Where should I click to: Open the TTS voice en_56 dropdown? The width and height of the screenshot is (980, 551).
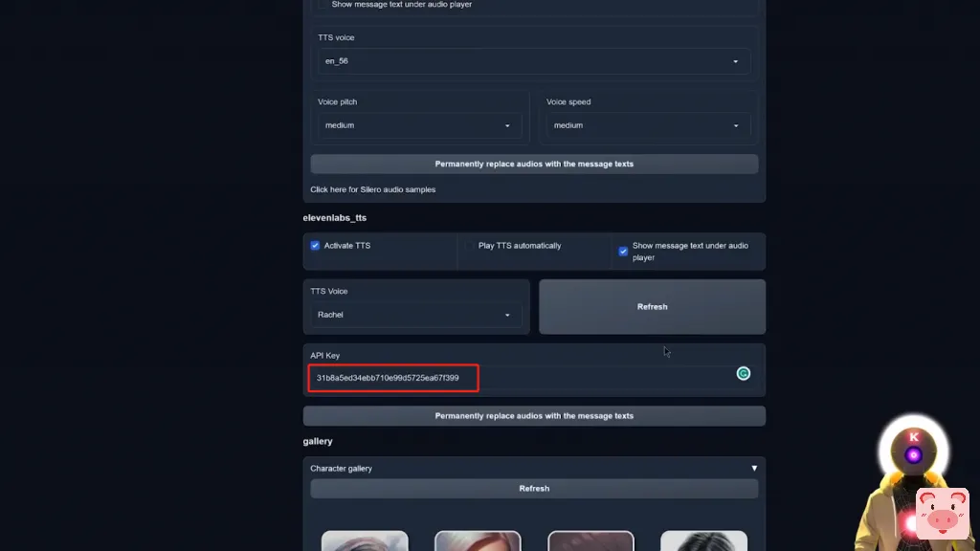(x=534, y=61)
